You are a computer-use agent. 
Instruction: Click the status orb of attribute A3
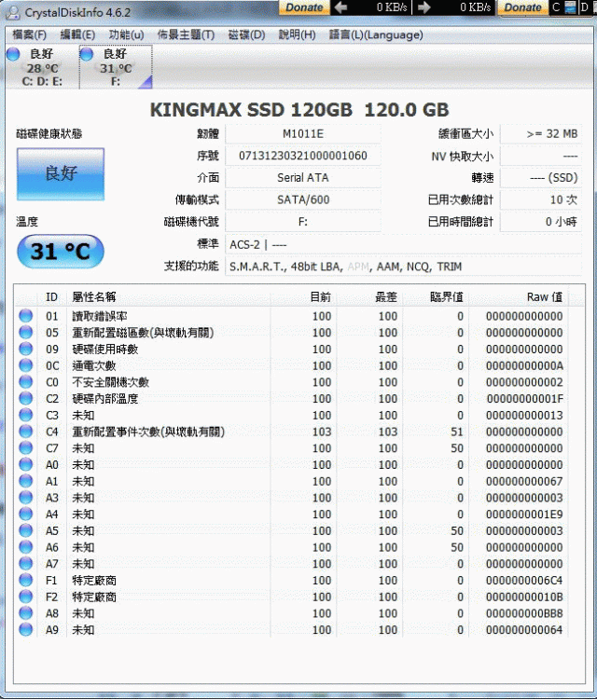tap(26, 498)
